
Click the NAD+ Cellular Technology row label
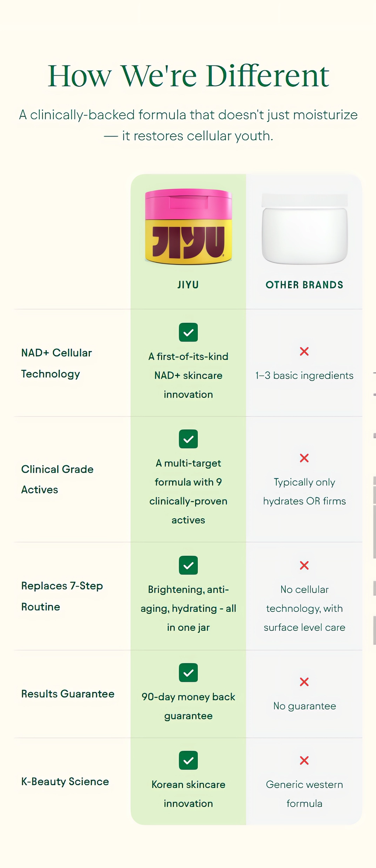(56, 363)
